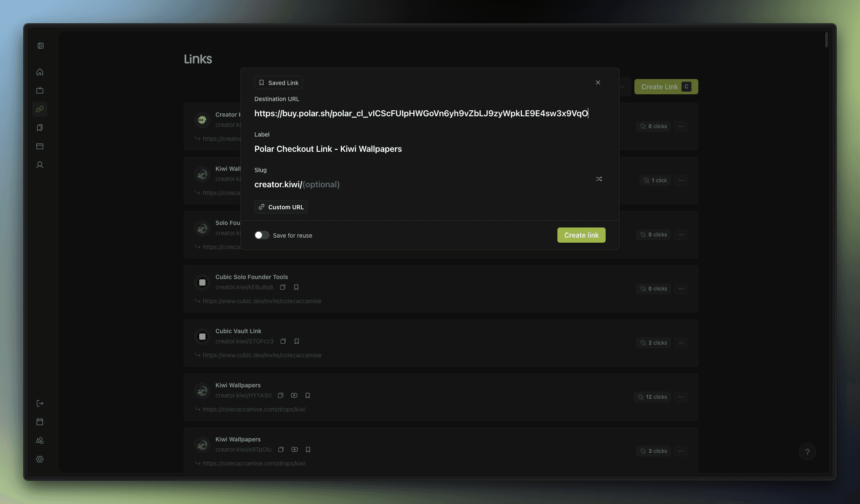Submit with green Create link button
Viewport: 860px width, 504px height.
click(581, 235)
